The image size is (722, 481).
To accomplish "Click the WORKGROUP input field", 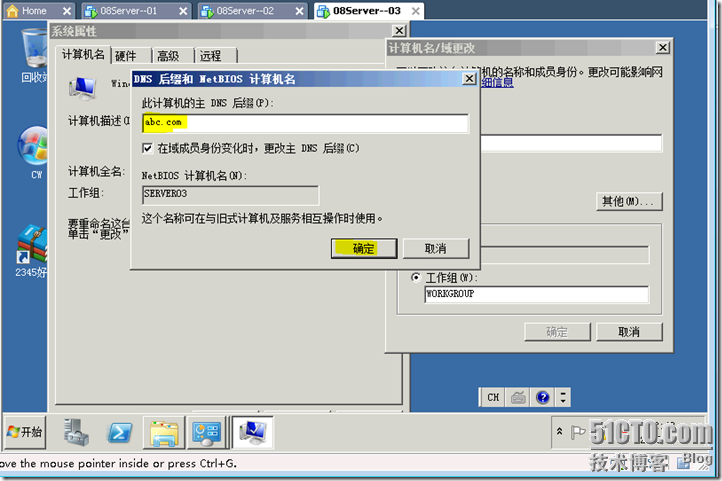I will (536, 294).
